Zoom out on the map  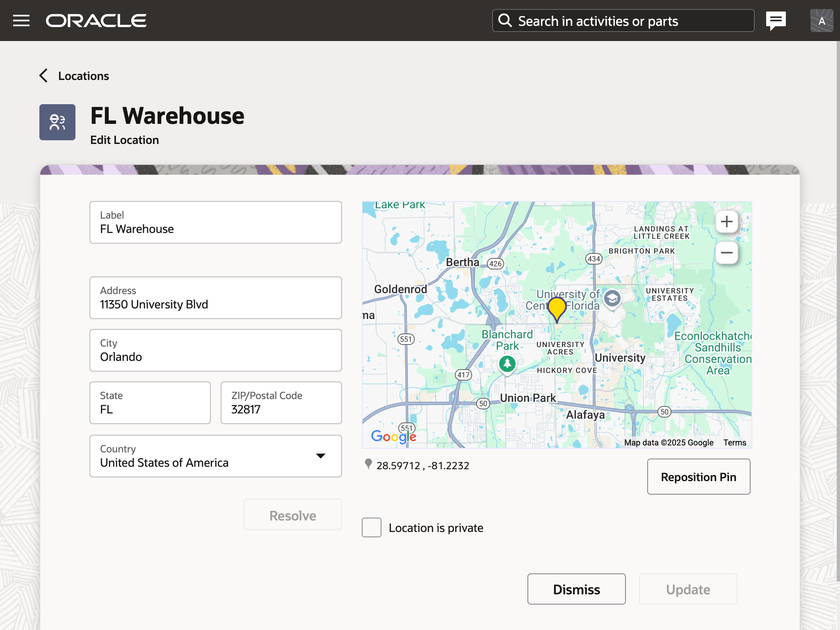click(x=727, y=253)
